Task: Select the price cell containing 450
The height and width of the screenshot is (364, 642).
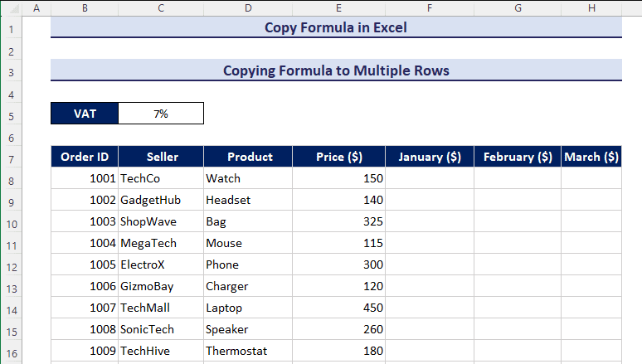Action: [x=338, y=308]
